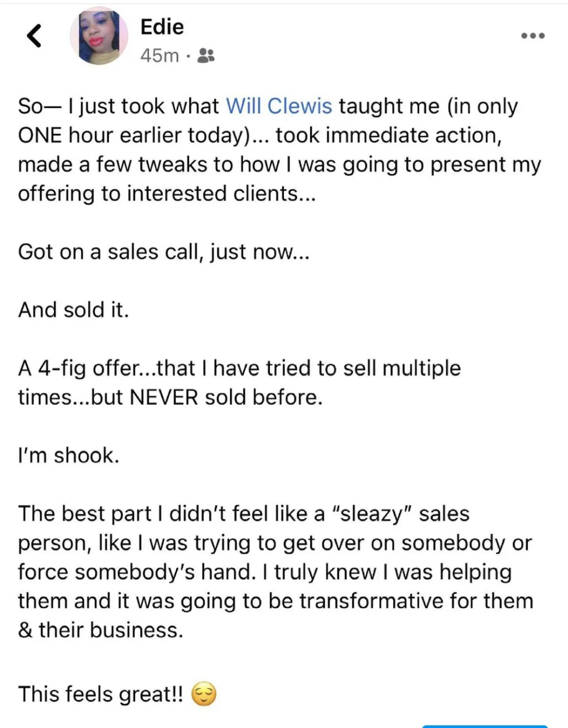Open Edie's profile picture
The image size is (568, 728).
(99, 36)
